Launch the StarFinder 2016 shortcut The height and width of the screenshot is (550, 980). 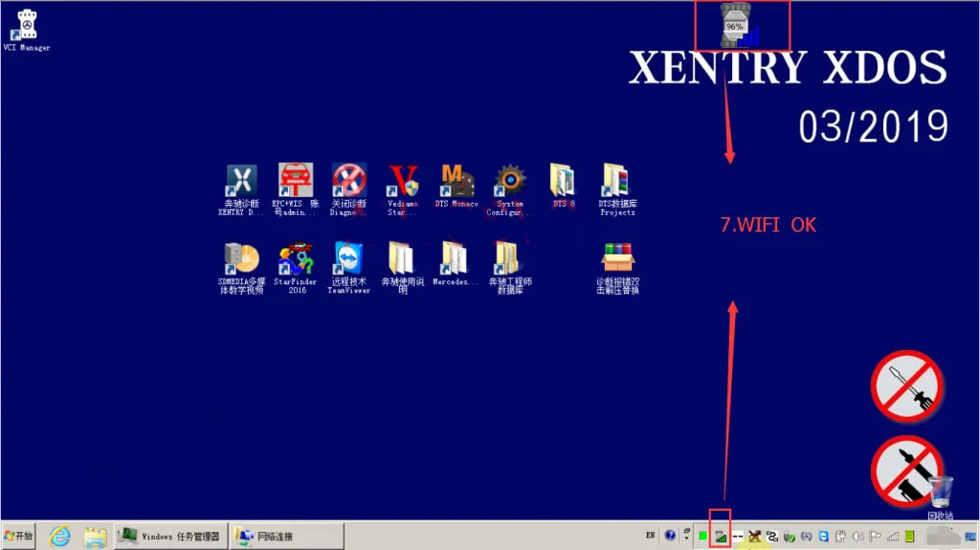296,268
